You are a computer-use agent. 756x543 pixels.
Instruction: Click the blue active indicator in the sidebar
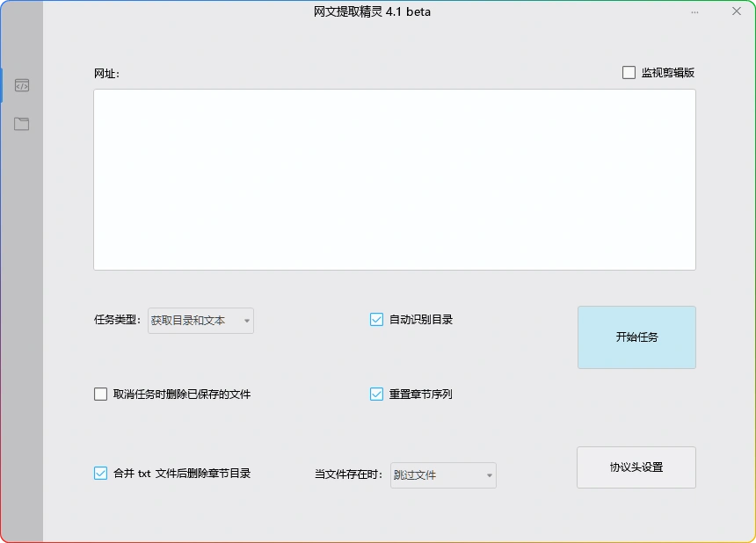pyautogui.click(x=4, y=84)
